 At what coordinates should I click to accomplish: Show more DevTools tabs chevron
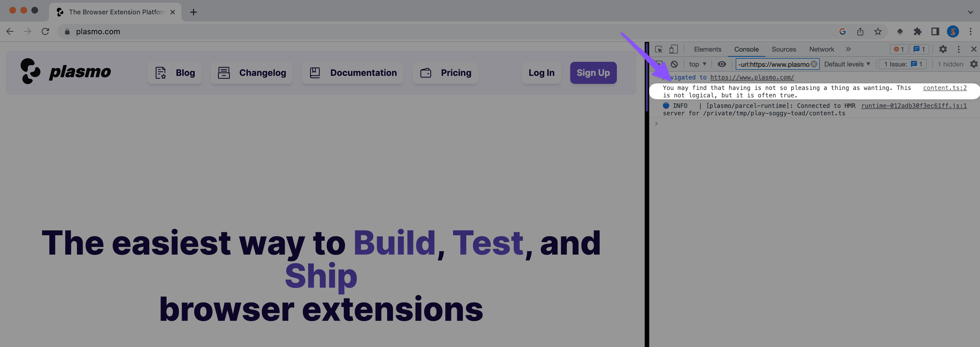click(x=848, y=49)
